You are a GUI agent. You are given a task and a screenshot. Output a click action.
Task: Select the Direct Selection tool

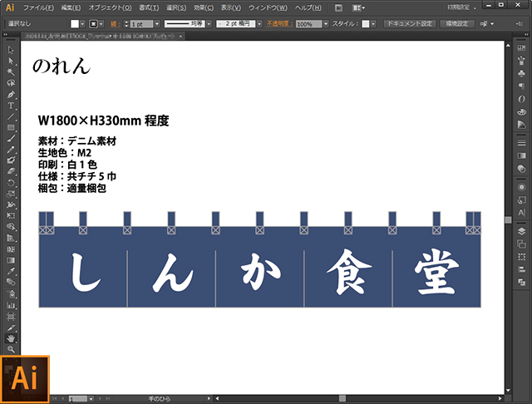pyautogui.click(x=11, y=62)
